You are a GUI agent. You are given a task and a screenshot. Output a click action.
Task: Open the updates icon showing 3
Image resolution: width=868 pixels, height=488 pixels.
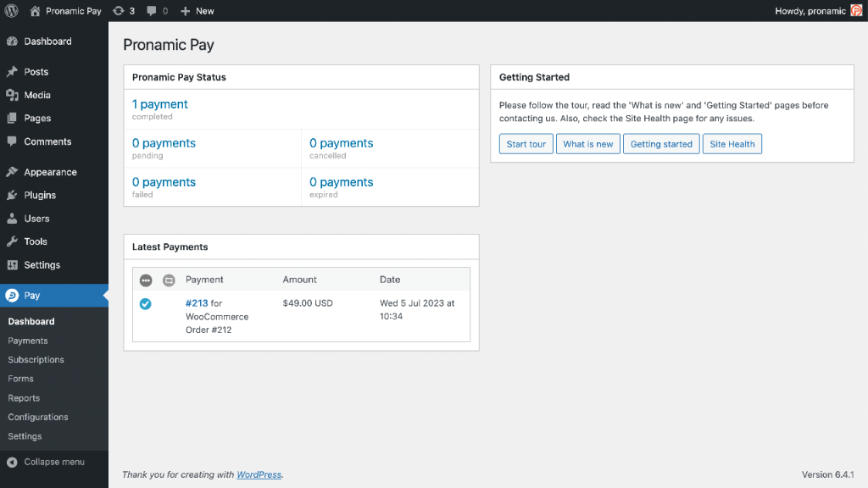[x=119, y=10]
